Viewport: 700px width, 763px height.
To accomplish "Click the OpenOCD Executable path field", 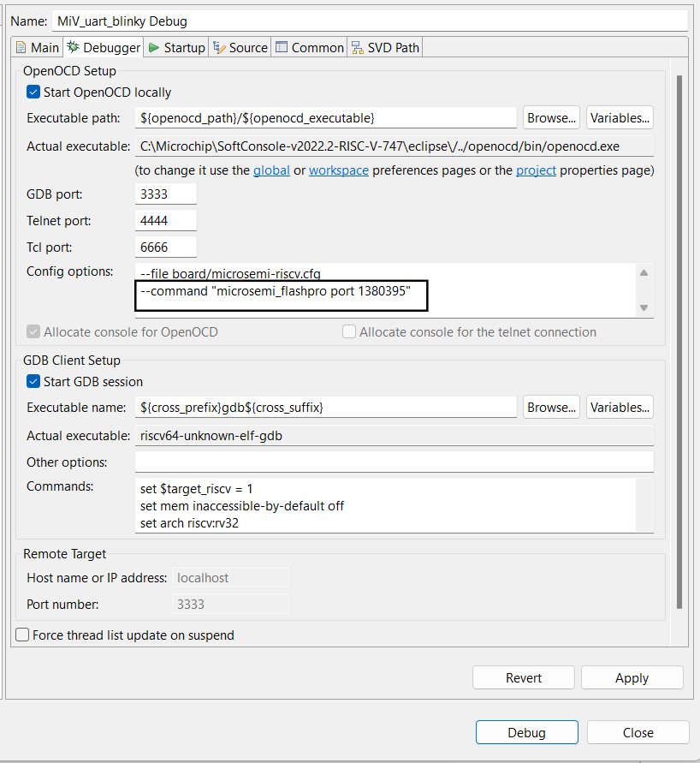I will 326,118.
